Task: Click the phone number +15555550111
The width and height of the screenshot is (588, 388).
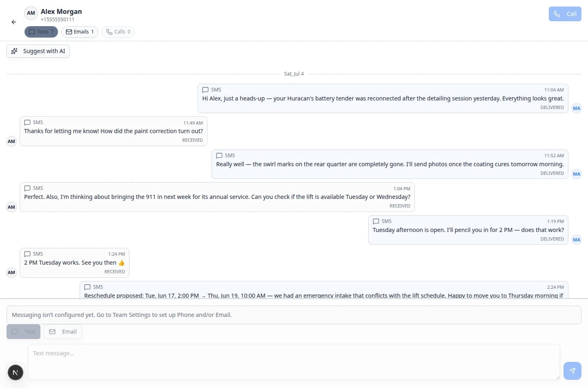Action: pos(58,20)
